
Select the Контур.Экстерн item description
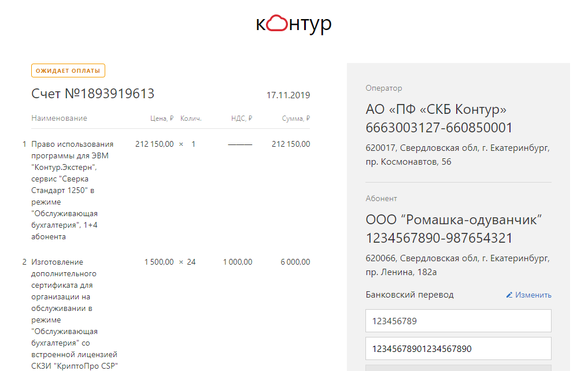(72, 190)
